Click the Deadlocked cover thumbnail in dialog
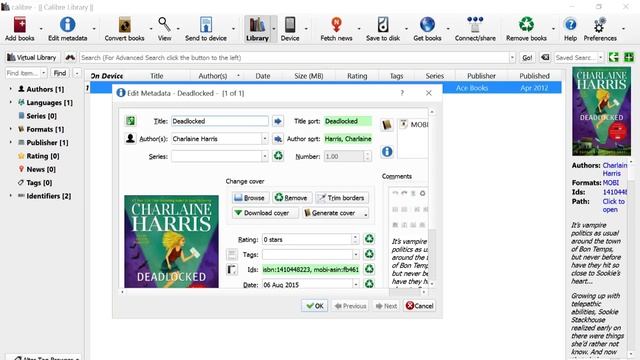 pyautogui.click(x=171, y=242)
